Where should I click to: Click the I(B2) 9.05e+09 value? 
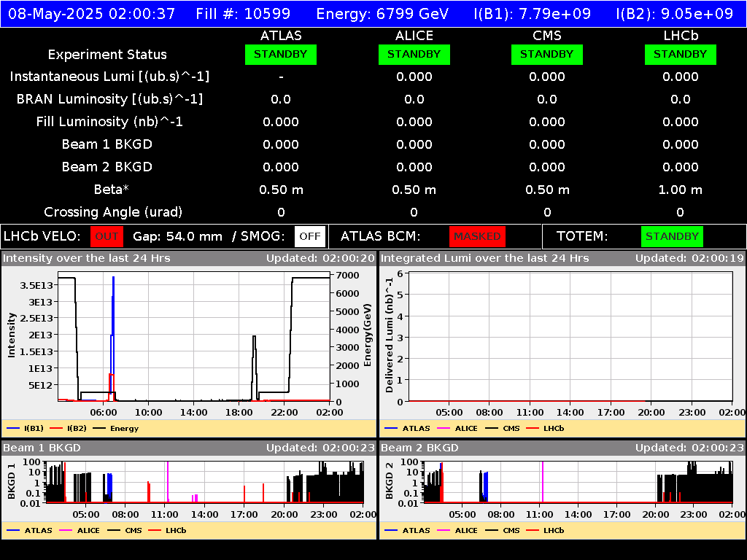675,13
